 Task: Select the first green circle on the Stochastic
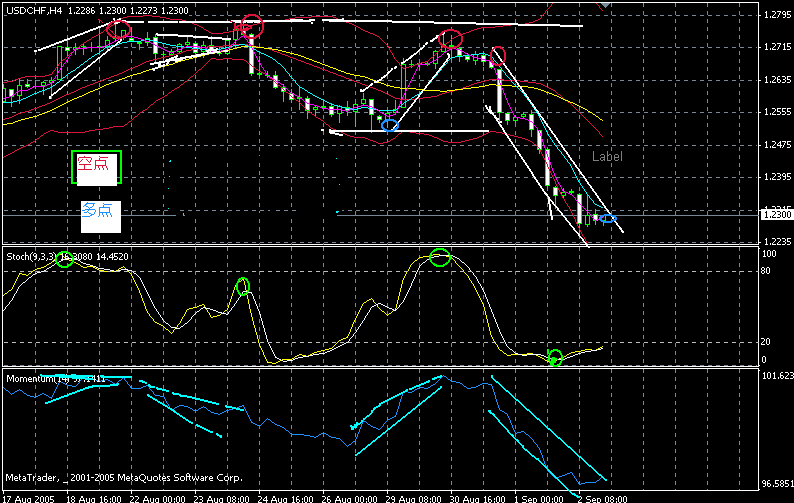(65, 258)
